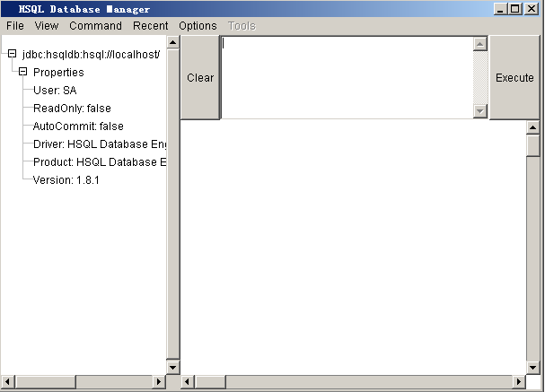Click the SQL text area scroll down arrow
The width and height of the screenshot is (545, 392).
(x=480, y=111)
